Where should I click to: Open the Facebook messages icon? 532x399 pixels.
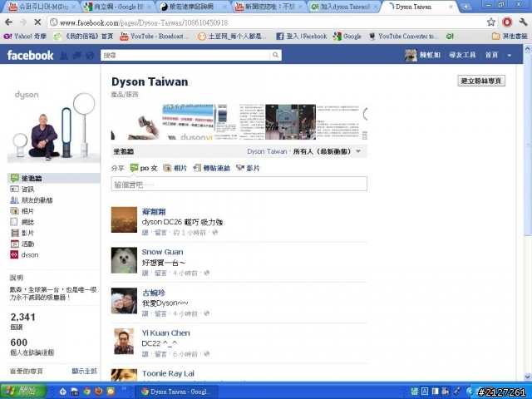click(76, 56)
